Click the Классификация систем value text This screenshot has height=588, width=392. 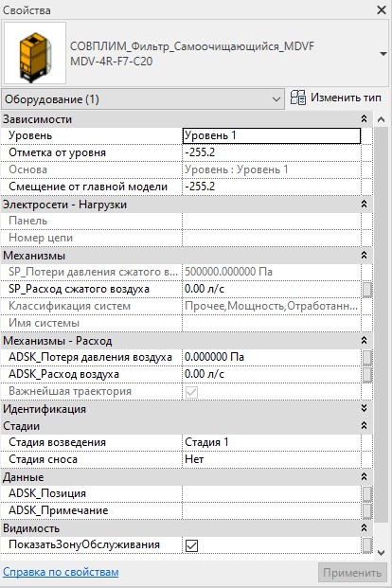pos(271,307)
